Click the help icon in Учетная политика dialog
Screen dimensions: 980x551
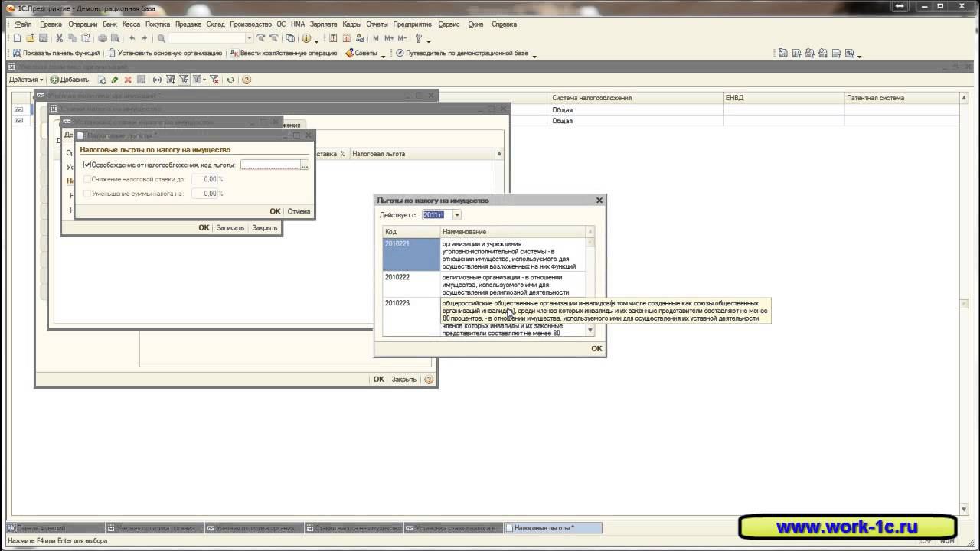click(429, 380)
